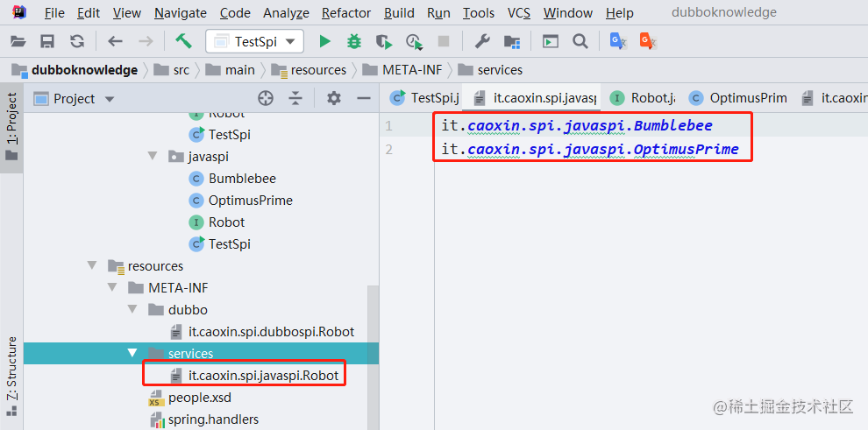This screenshot has height=430, width=868.
Task: Open the File menu
Action: pos(54,13)
